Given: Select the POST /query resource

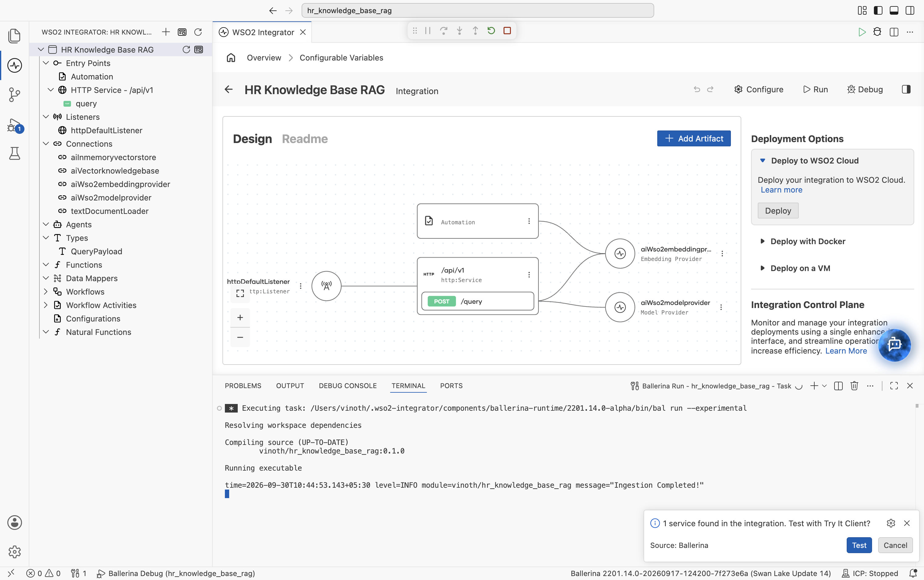Looking at the screenshot, I should point(477,302).
